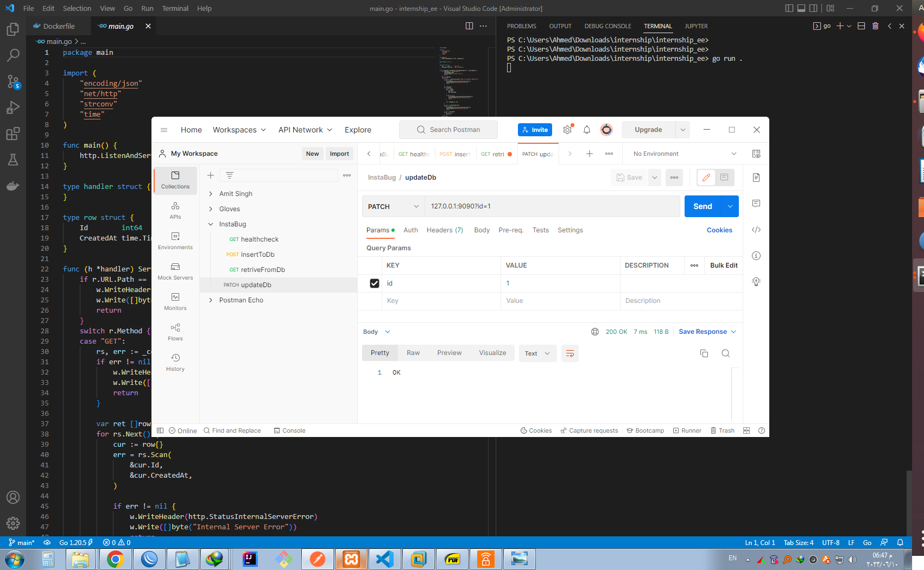
Task: Open Send button dropdown arrow
Action: pyautogui.click(x=730, y=206)
